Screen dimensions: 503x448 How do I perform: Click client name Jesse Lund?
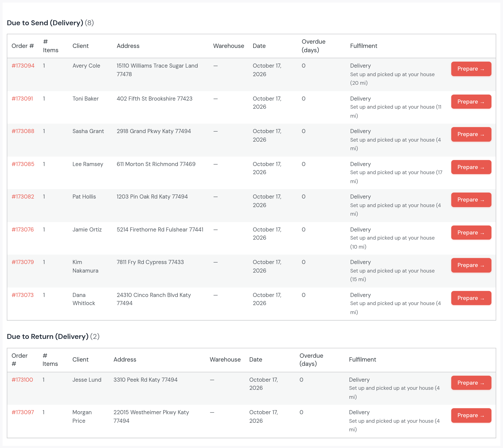[87, 380]
